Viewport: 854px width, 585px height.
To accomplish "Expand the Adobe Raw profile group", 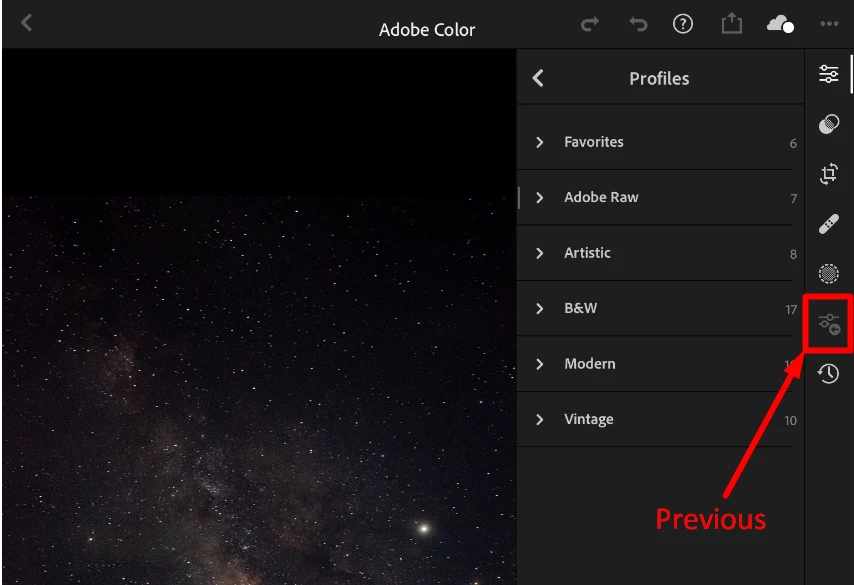I will point(539,198).
